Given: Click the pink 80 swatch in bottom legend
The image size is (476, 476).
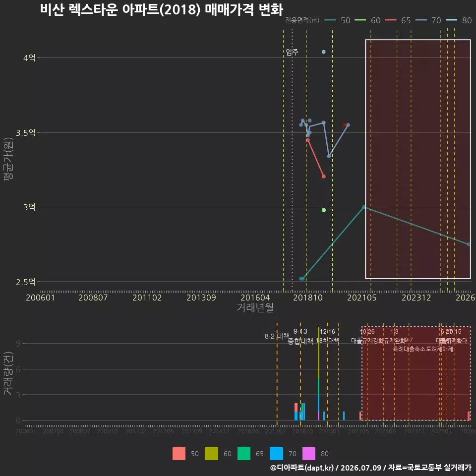Looking at the screenshot, I should [309, 454].
